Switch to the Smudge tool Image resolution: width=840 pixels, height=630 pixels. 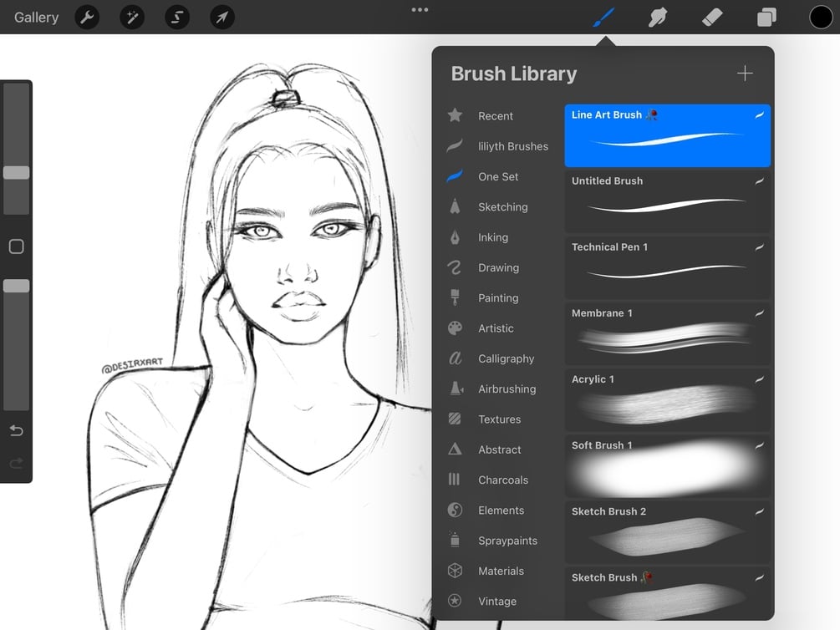tap(658, 17)
